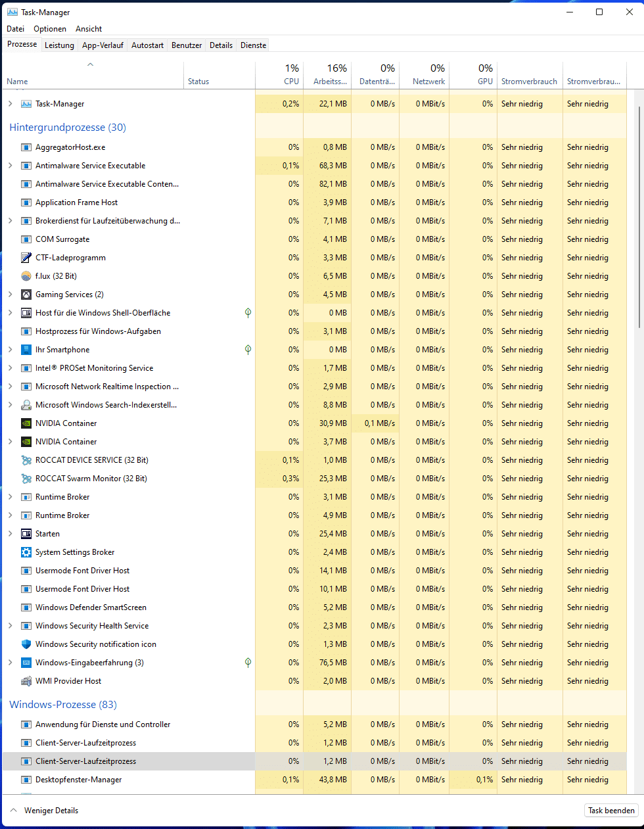
Task: Expand the Ihr Smartphone process
Action: [x=10, y=350]
